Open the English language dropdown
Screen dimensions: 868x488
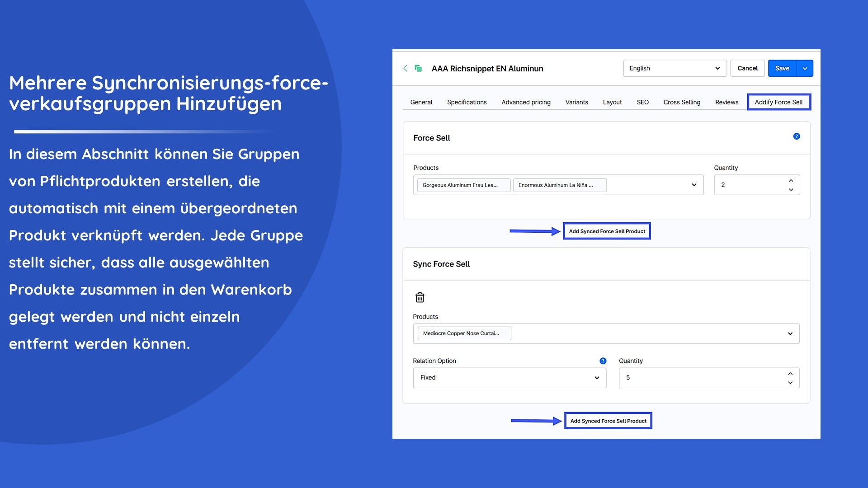point(675,68)
